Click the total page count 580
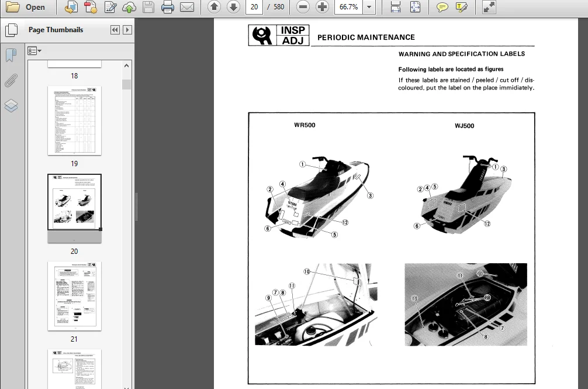 click(279, 7)
